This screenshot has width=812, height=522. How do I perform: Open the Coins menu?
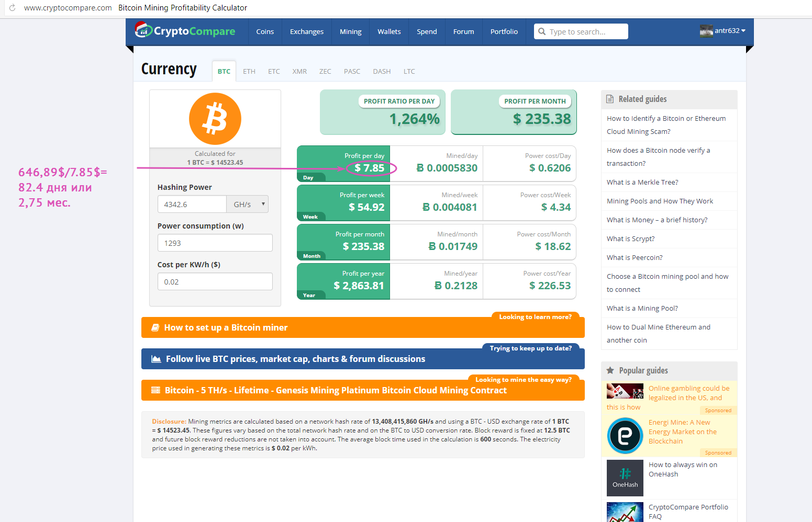[x=265, y=31]
